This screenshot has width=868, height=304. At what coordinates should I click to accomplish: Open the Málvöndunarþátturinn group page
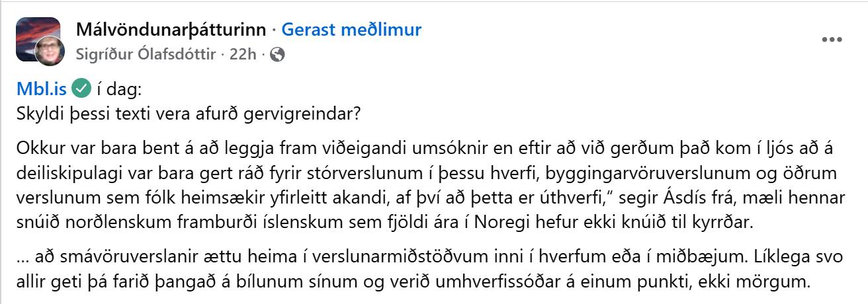(171, 29)
